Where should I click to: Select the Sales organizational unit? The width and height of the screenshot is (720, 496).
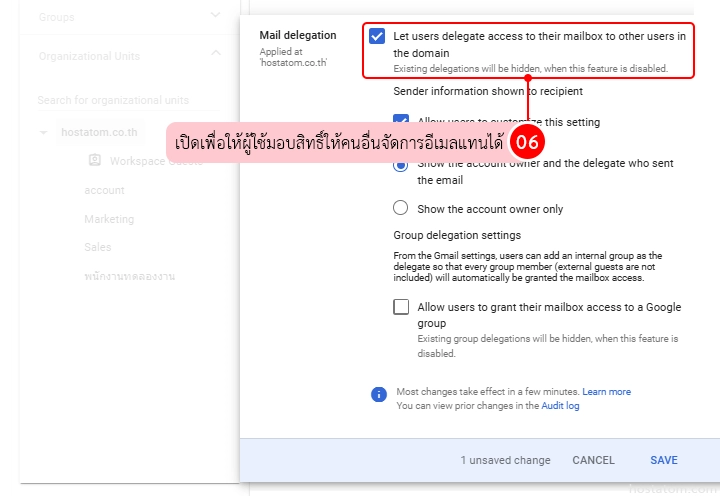click(98, 247)
